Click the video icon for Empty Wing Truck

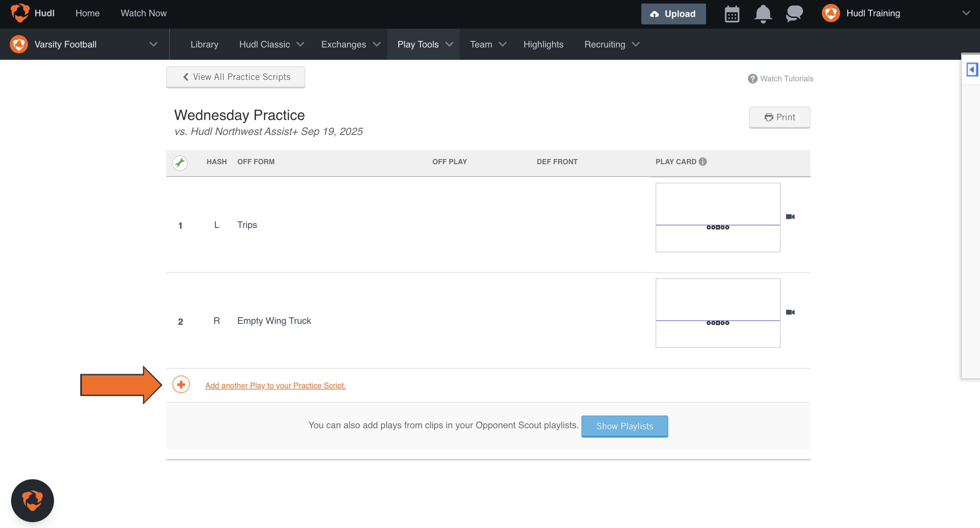coord(790,312)
